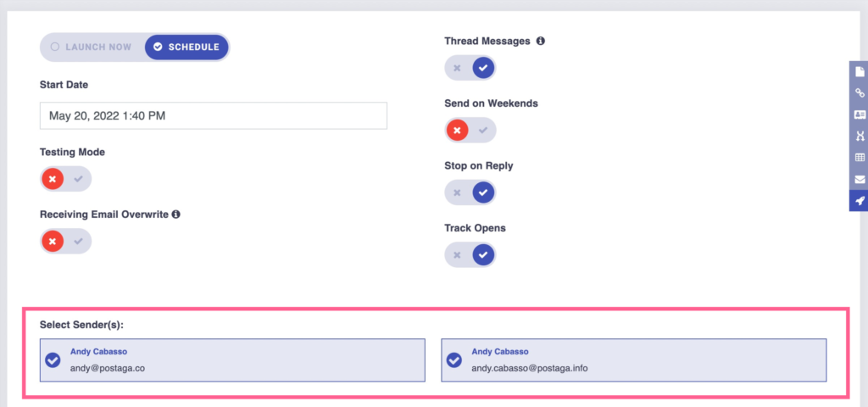
Task: Toggle the Track Opens switch
Action: pos(470,254)
